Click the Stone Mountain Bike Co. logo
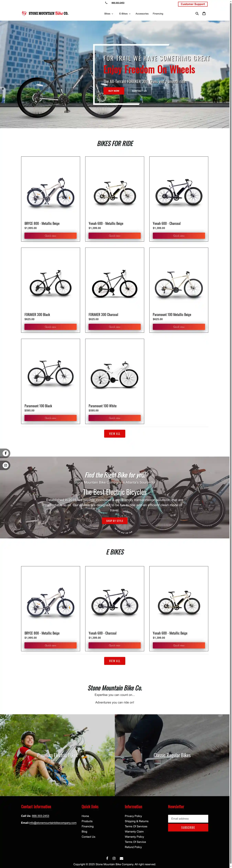The height and width of the screenshot is (868, 232). click(45, 13)
